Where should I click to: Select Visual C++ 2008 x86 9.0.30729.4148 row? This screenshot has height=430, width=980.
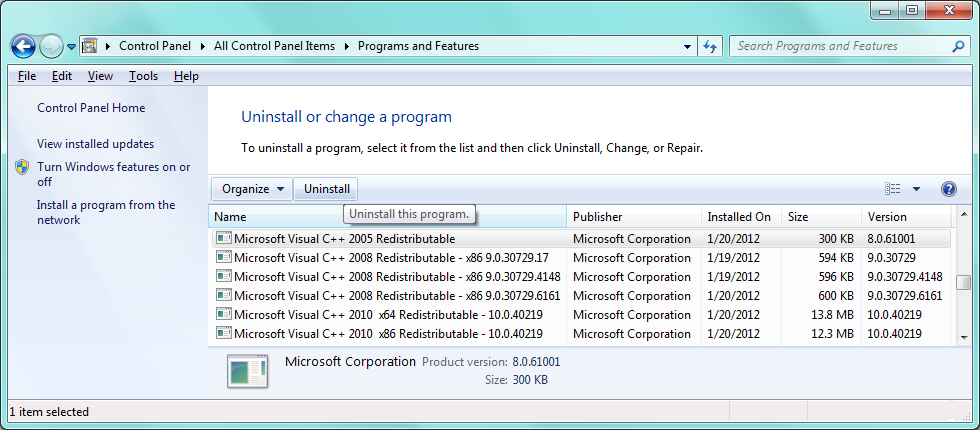click(x=579, y=277)
